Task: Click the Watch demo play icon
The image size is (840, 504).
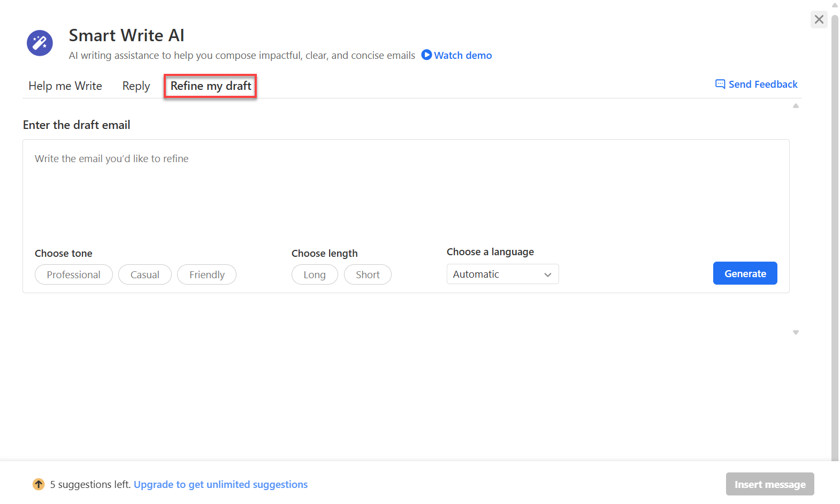Action: (x=426, y=55)
